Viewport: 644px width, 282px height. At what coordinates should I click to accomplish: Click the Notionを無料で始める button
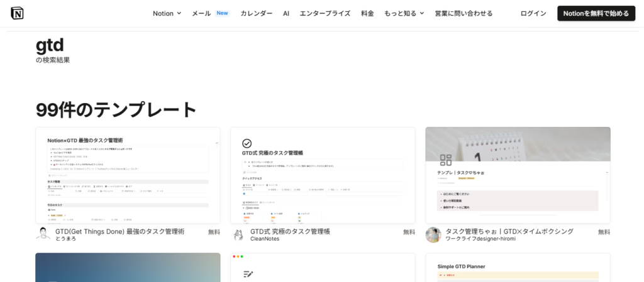coord(596,13)
